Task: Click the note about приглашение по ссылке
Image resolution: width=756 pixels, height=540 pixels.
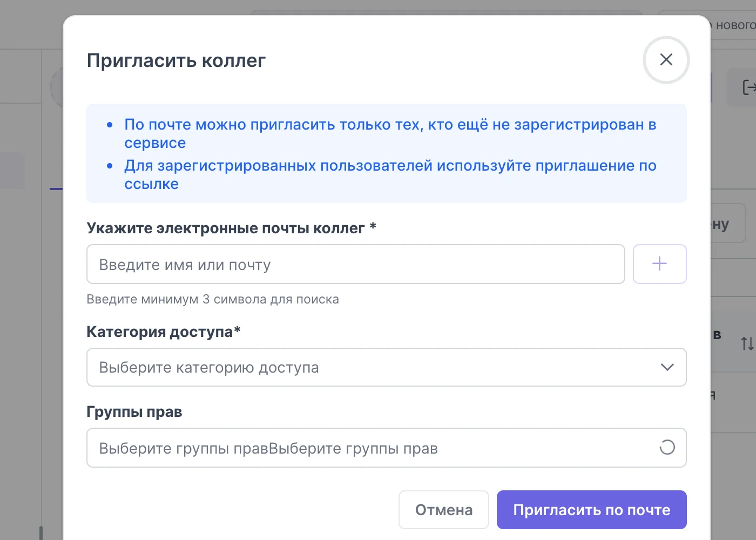Action: click(390, 174)
